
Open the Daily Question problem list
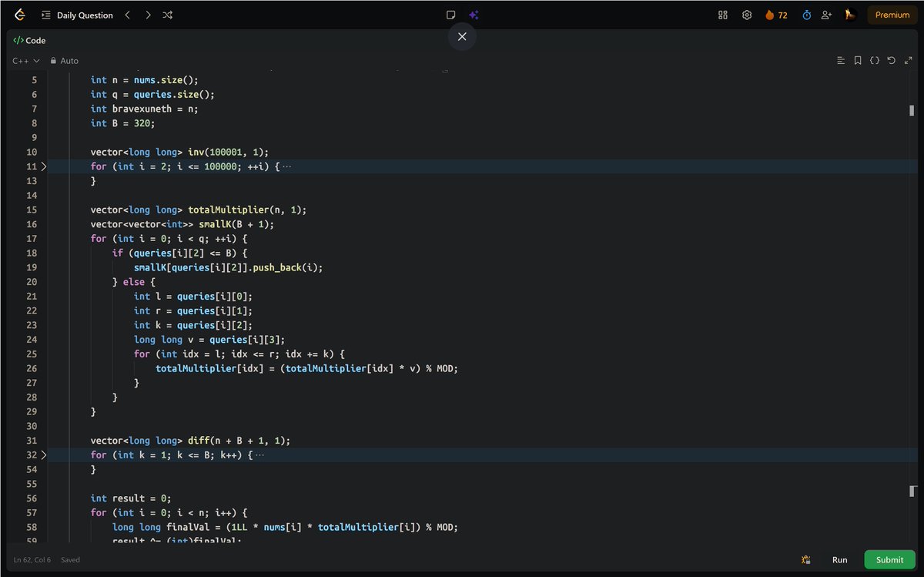77,15
